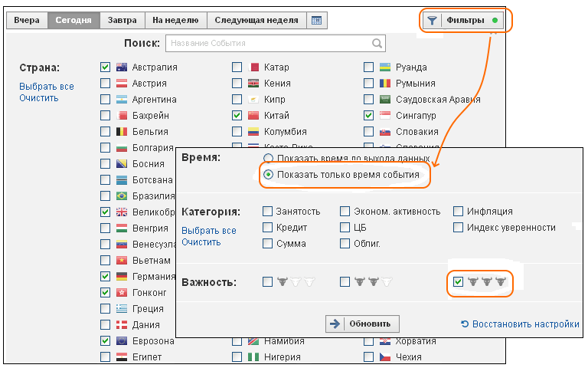The height and width of the screenshot is (368, 588).
Task: Switch to the Завтра tab
Action: (123, 21)
